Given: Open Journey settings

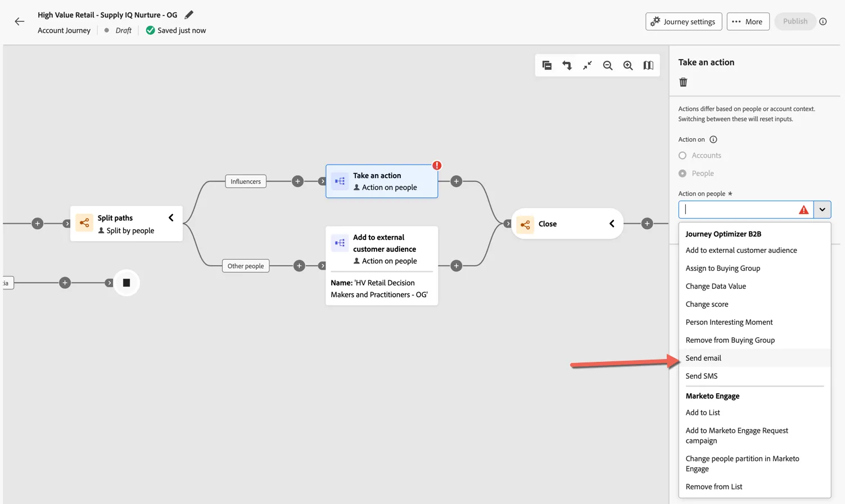Looking at the screenshot, I should 684,21.
